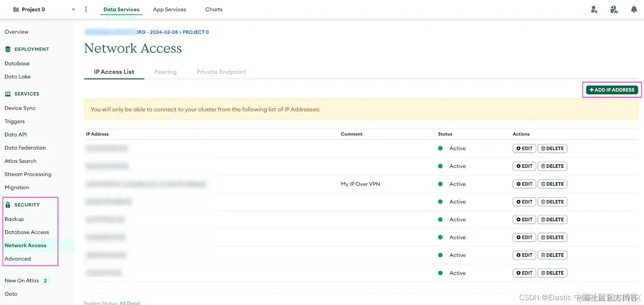Click the Deployment stack icon
The image size is (644, 305).
click(x=8, y=49)
